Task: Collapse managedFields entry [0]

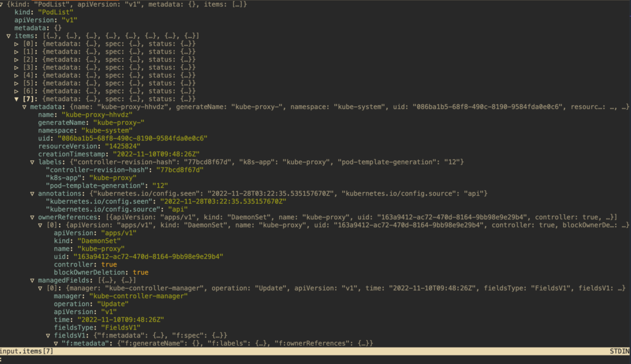Action: point(40,288)
